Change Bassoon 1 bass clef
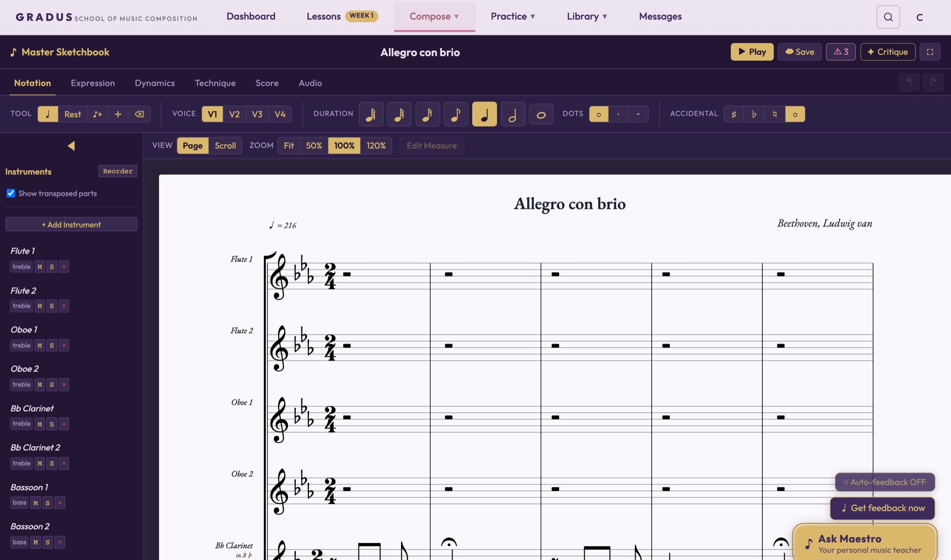The image size is (951, 560). pos(20,502)
